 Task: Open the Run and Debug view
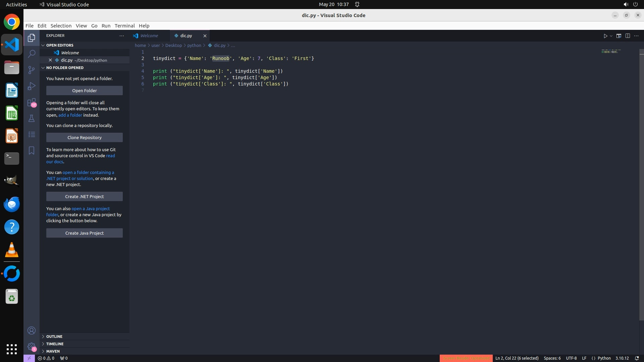tap(32, 86)
